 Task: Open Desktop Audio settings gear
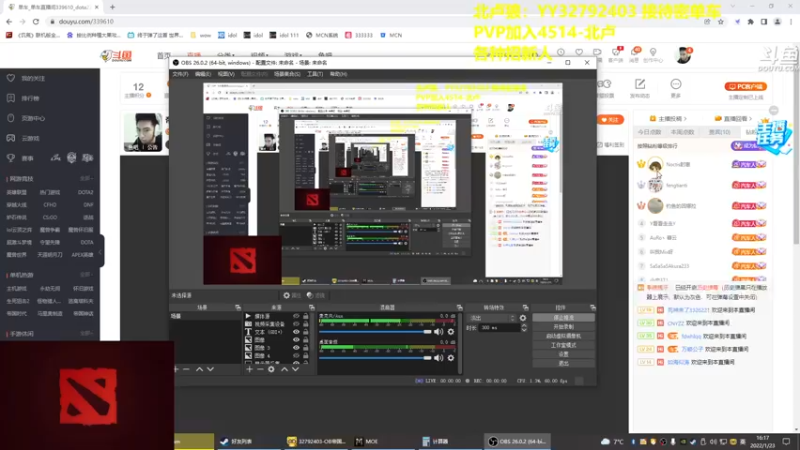click(451, 358)
